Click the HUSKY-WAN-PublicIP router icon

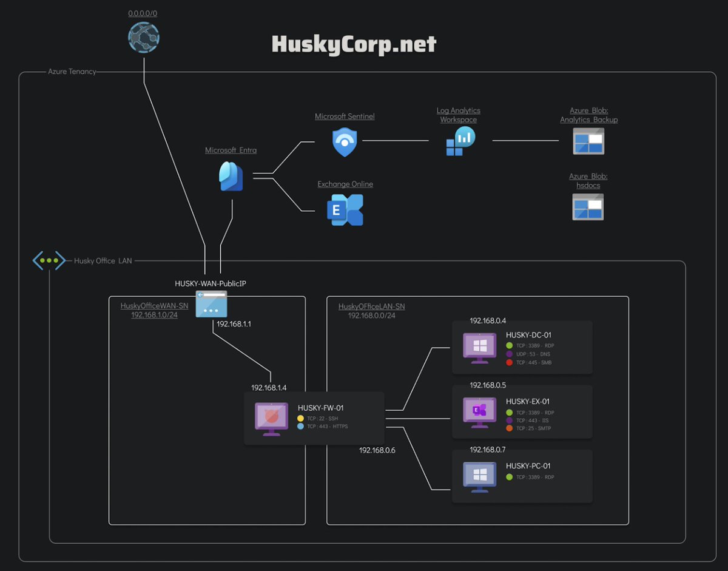pyautogui.click(x=211, y=305)
